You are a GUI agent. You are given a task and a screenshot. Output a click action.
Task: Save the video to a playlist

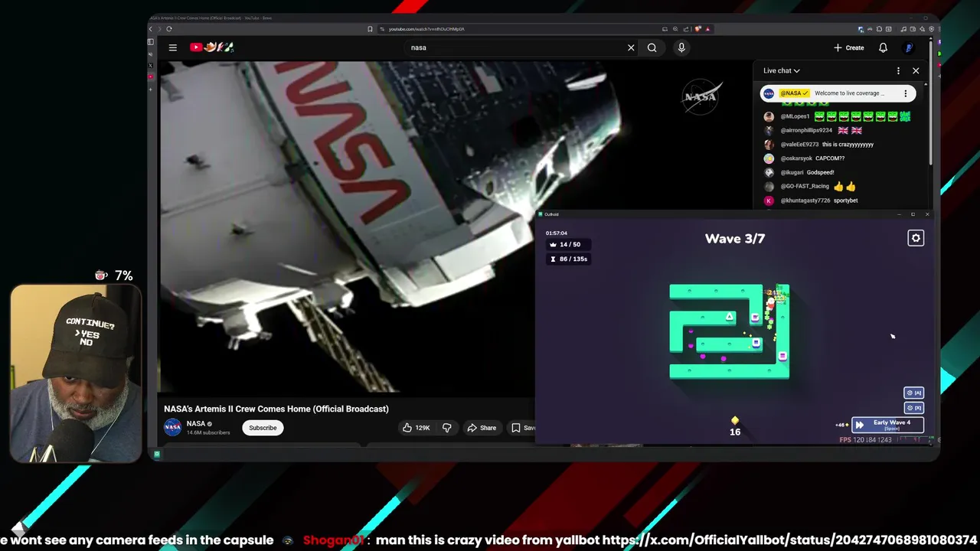(522, 428)
